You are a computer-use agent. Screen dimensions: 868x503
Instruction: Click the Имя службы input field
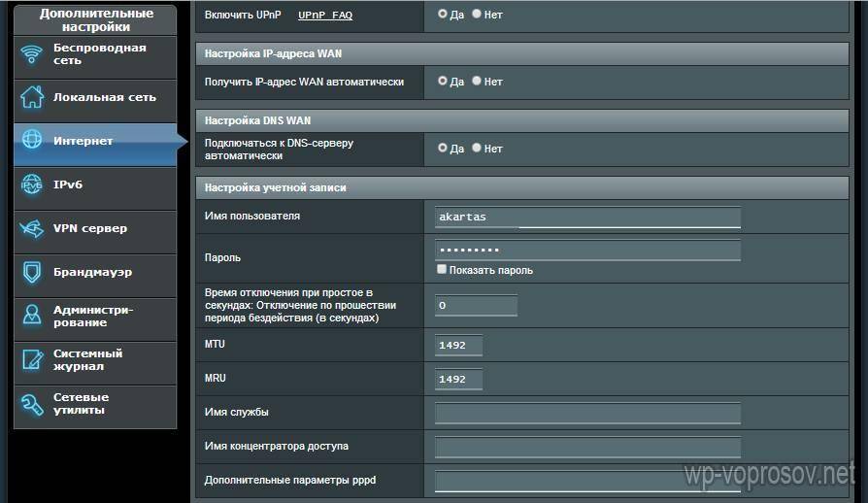[587, 414]
